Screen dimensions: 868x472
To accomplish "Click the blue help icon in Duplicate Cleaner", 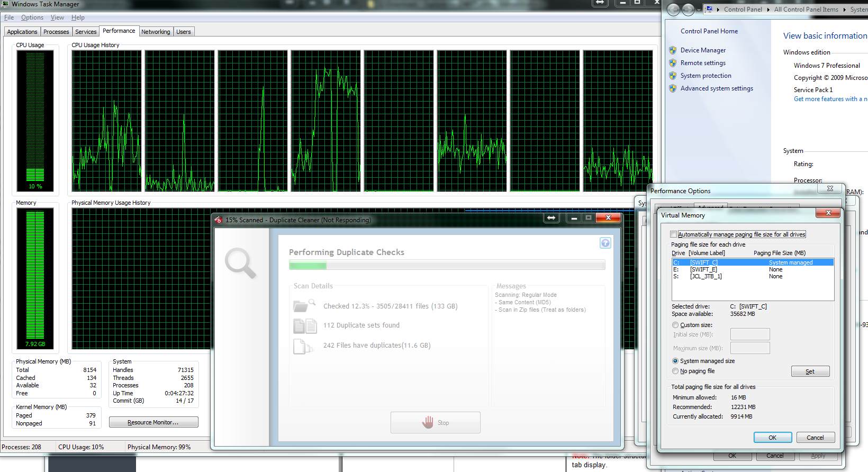I will 605,243.
